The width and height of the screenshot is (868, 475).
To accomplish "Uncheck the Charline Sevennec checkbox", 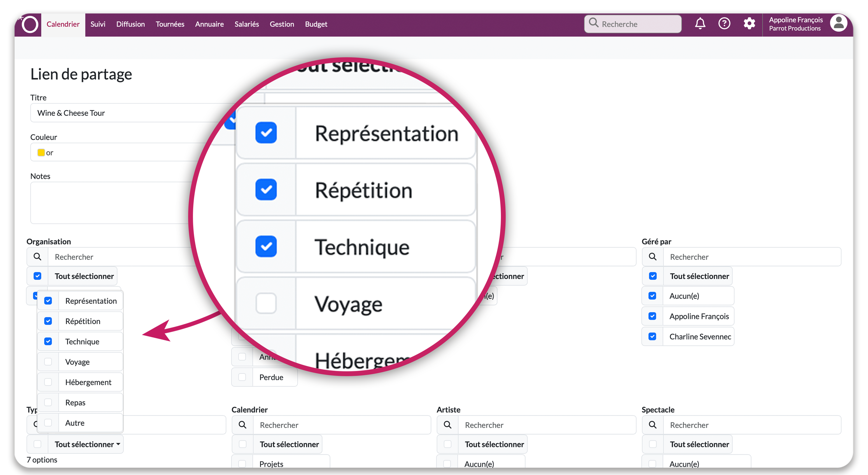I will tap(652, 336).
